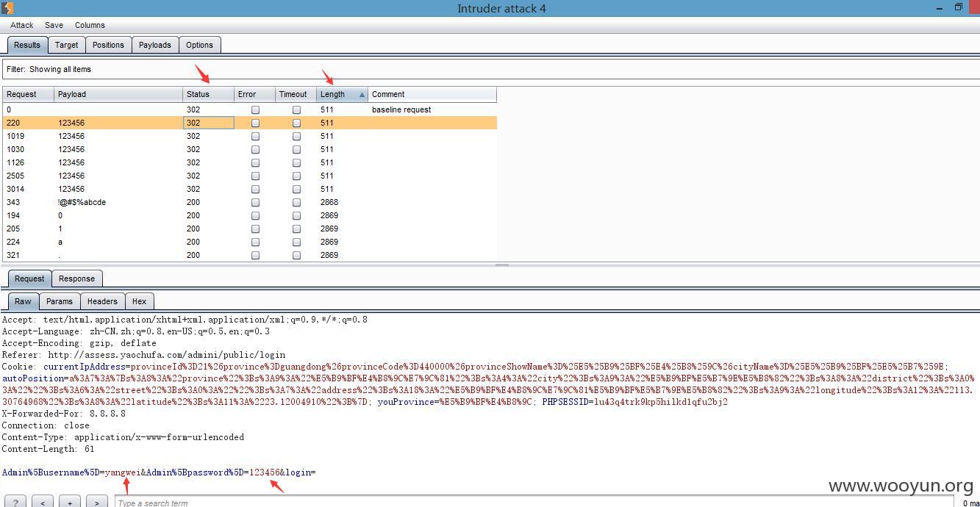
Task: Click the help question mark button
Action: point(15,503)
